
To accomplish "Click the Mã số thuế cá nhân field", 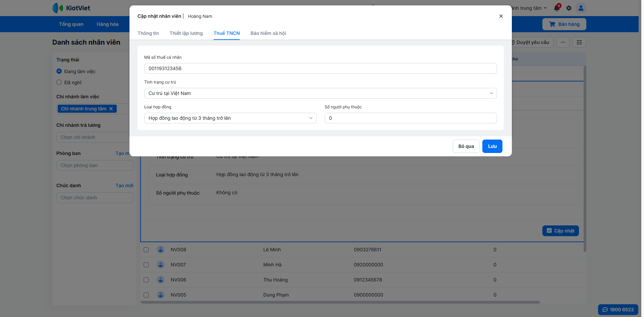I will [x=320, y=68].
